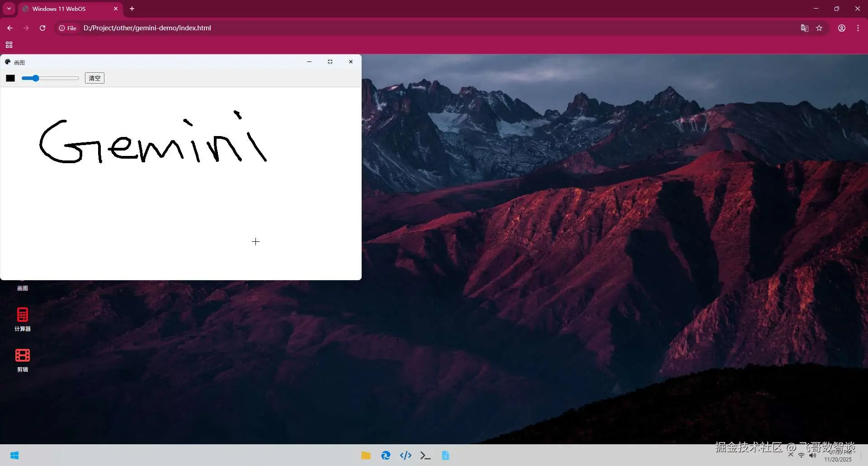Click the volume speaker icon in tray
868x466 pixels.
[x=812, y=455]
